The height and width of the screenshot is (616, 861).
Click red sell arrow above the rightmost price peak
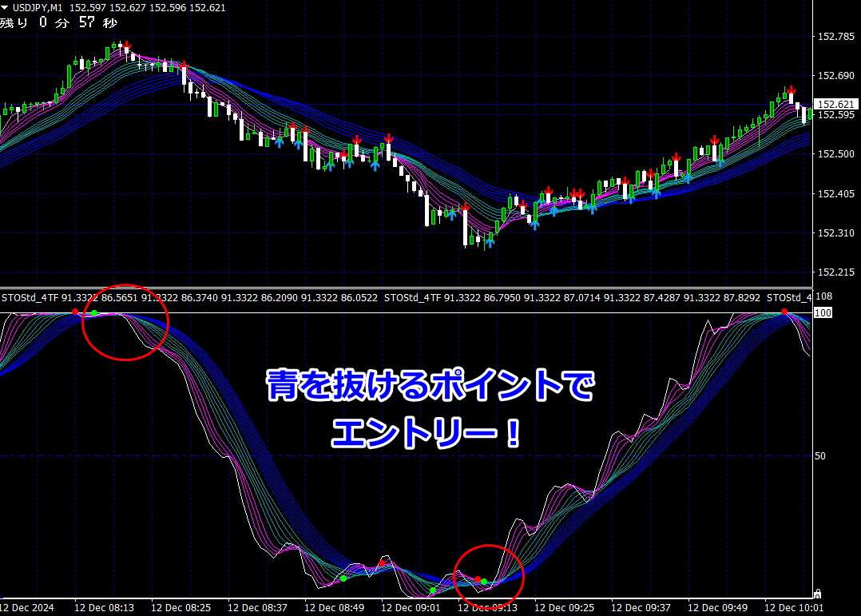[792, 90]
